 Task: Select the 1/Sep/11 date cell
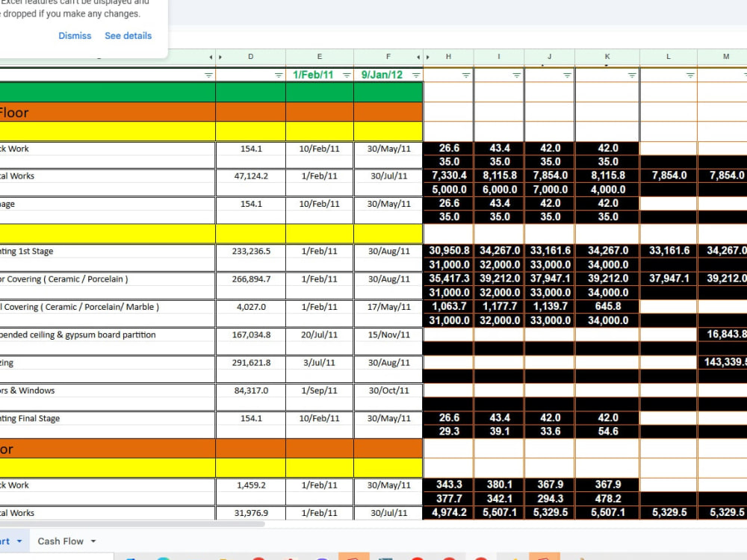(320, 391)
